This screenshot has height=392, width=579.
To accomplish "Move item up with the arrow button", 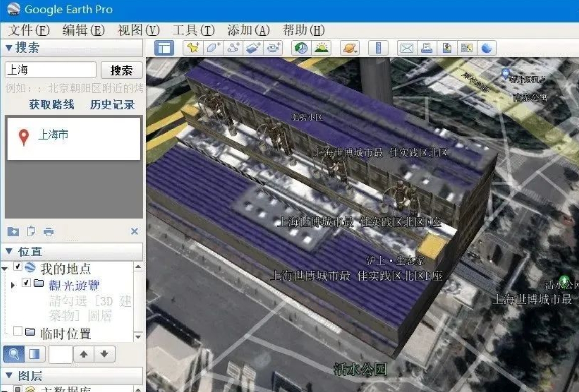I will [84, 354].
